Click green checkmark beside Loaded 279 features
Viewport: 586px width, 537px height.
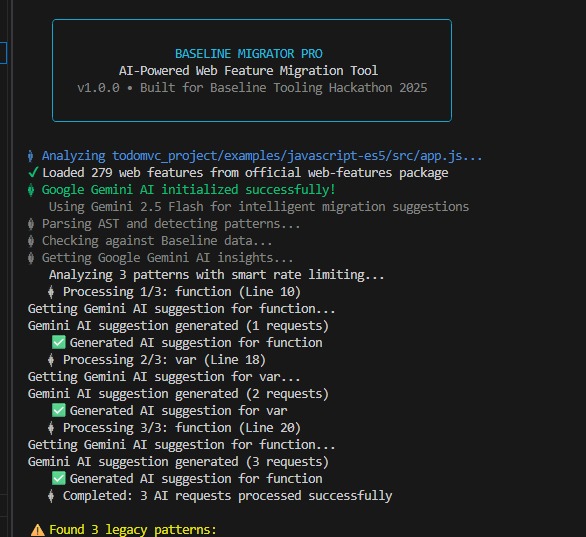pos(33,172)
